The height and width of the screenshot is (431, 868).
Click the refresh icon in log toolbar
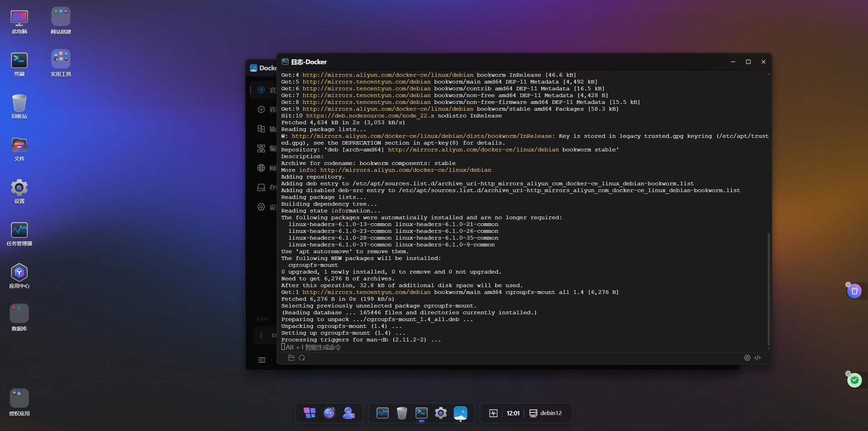(302, 358)
